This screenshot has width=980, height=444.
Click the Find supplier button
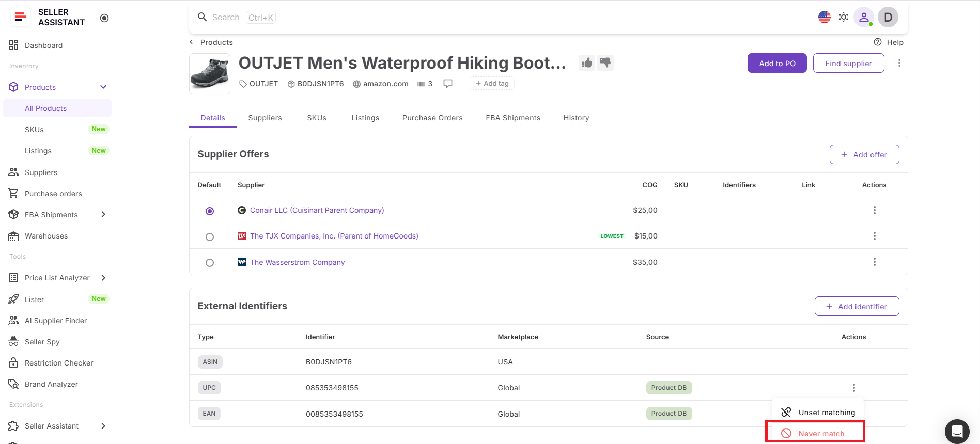tap(848, 63)
